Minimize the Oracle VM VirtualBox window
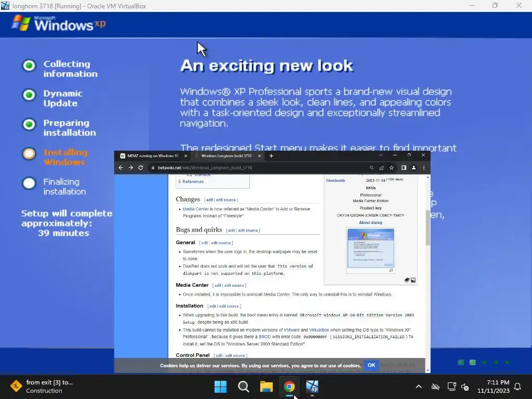Image resolution: width=532 pixels, height=399 pixels. [x=472, y=5]
